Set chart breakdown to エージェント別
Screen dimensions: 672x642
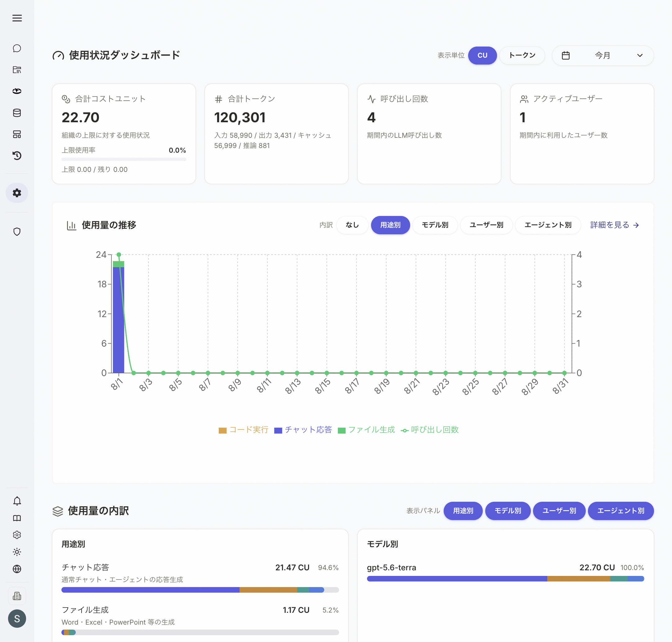click(x=548, y=225)
